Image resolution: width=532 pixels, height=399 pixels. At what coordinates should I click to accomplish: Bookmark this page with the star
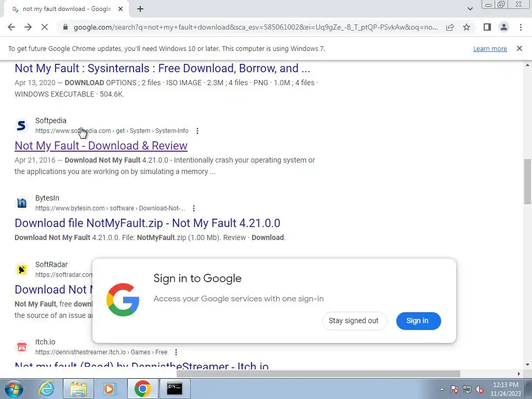(x=467, y=27)
